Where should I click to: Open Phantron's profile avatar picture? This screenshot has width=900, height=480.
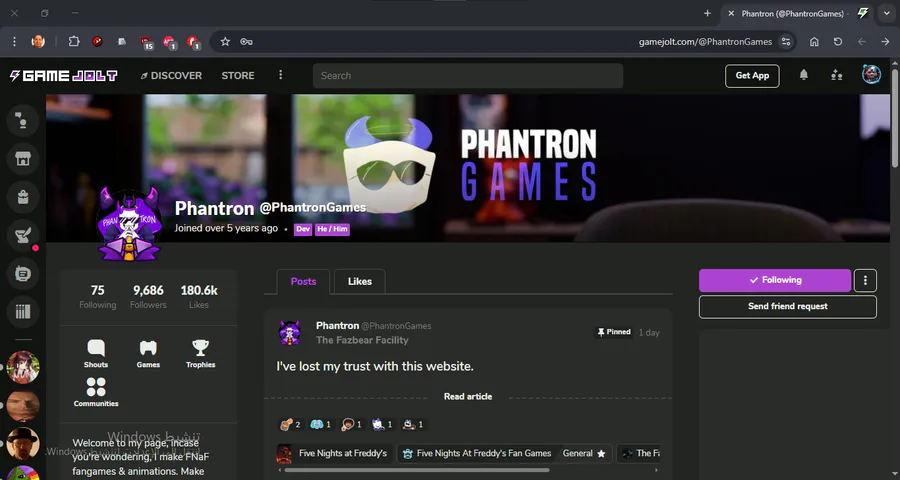coord(129,225)
